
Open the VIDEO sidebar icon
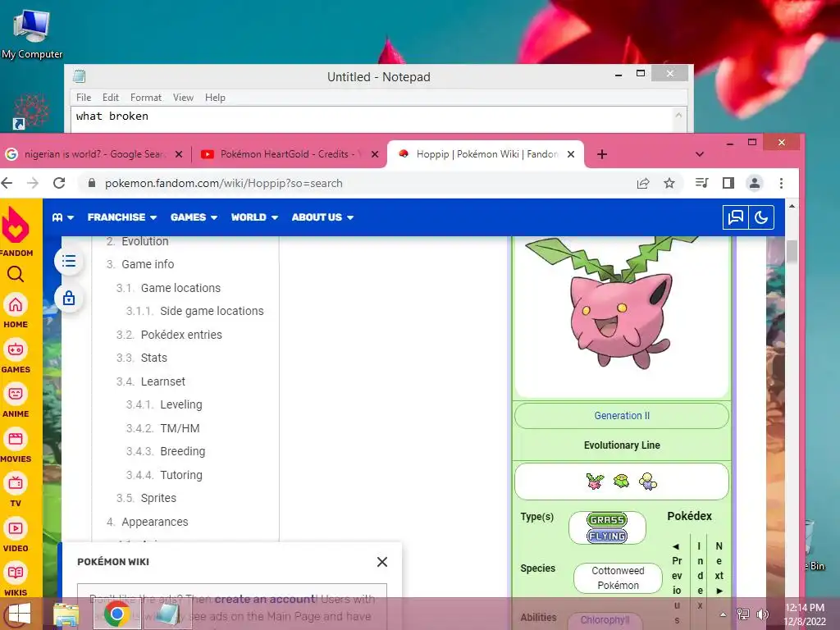pos(16,529)
